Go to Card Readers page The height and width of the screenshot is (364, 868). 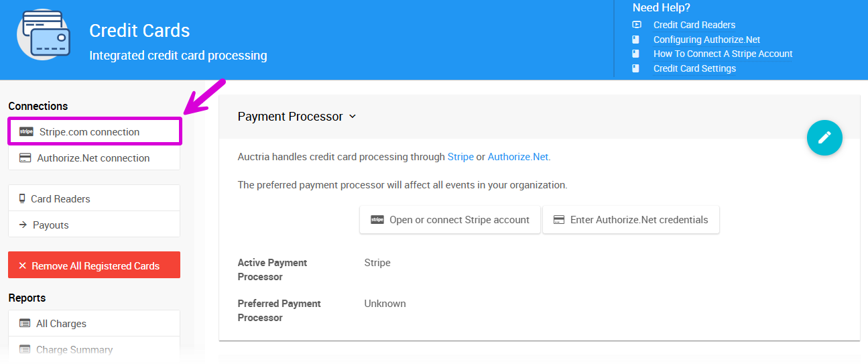click(x=60, y=199)
